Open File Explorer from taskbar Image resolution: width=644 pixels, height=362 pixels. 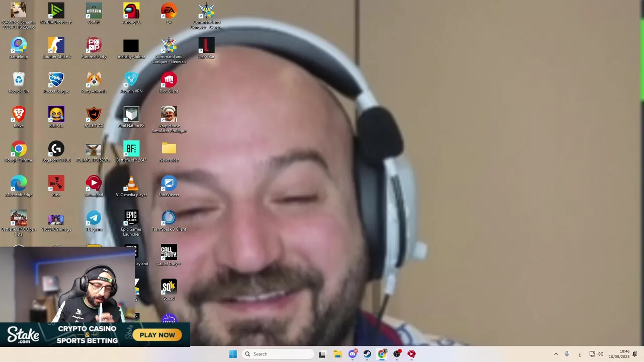point(337,354)
